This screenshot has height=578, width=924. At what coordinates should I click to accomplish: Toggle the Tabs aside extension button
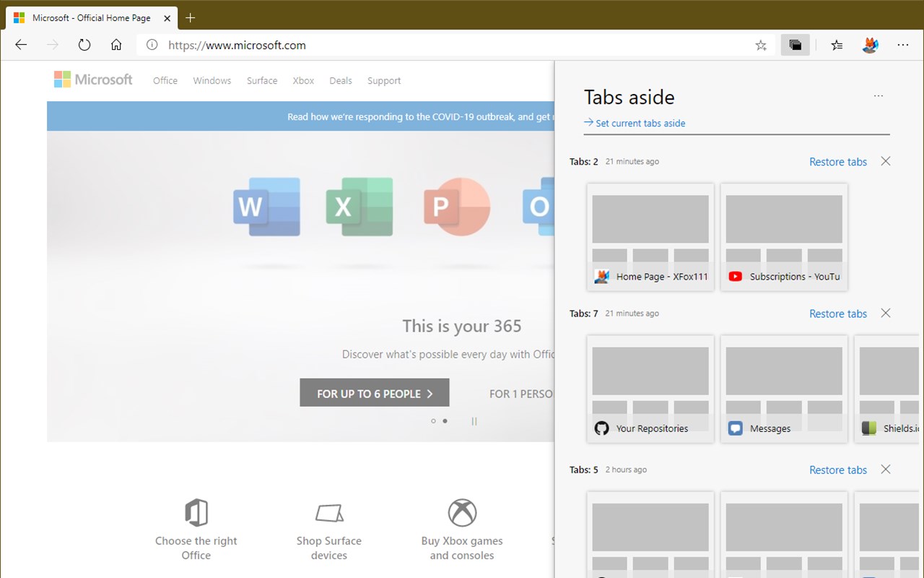pos(796,45)
